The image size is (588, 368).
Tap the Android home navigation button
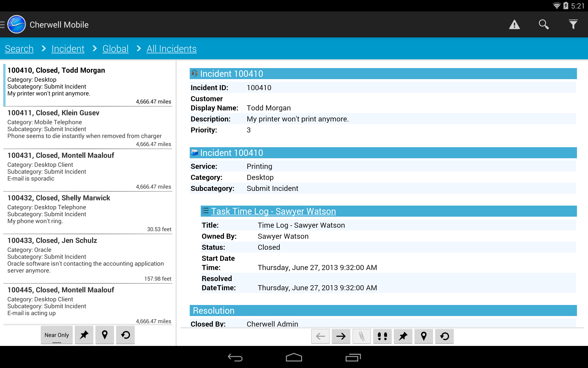pyautogui.click(x=294, y=357)
